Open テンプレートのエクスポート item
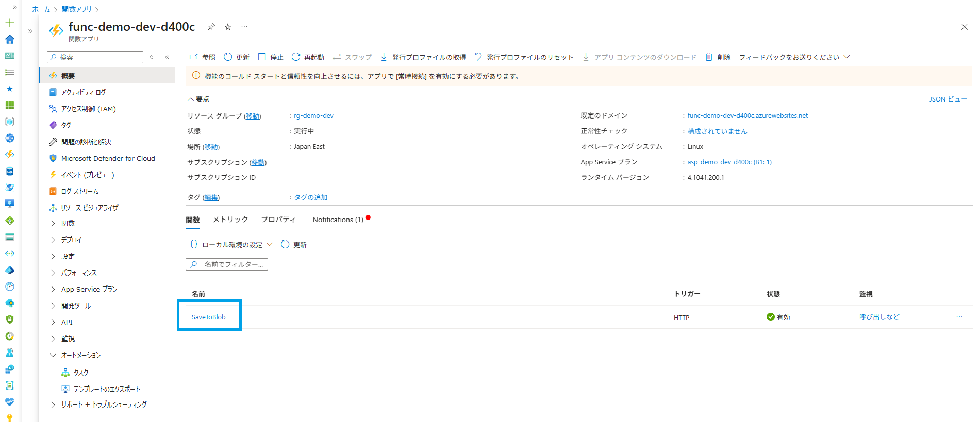The height and width of the screenshot is (422, 980). click(107, 389)
